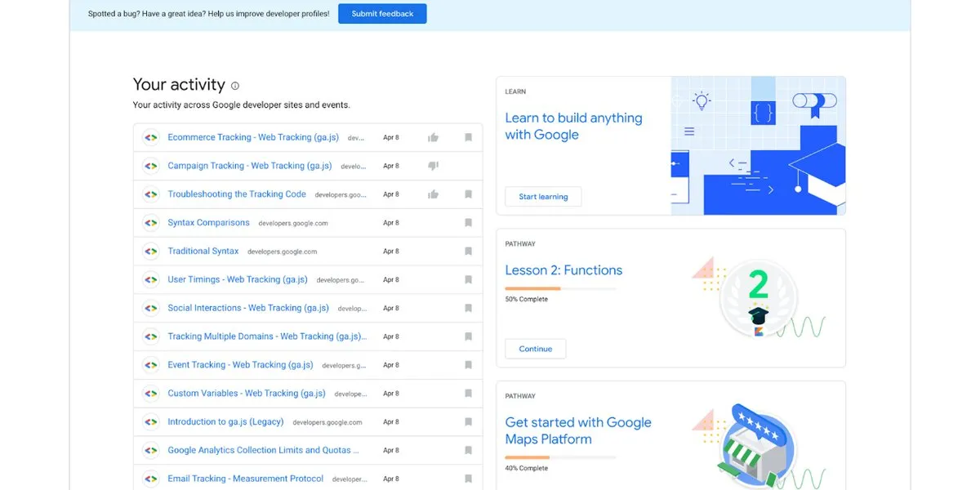Click the site icon beside Traditional Syntax

[150, 252]
